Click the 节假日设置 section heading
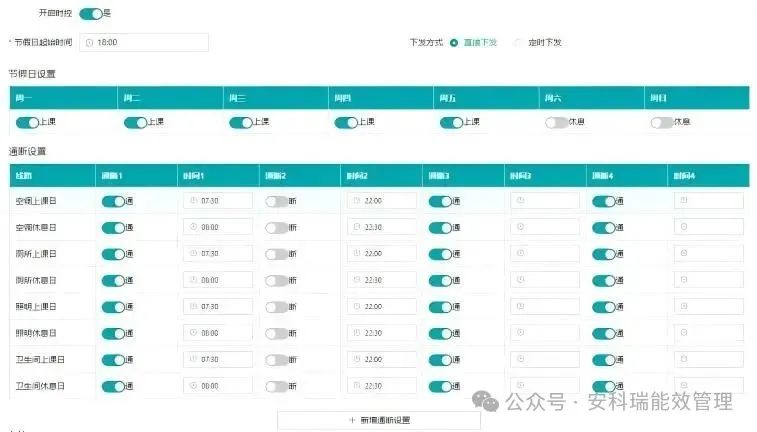This screenshot has height=432, width=757. pyautogui.click(x=32, y=74)
